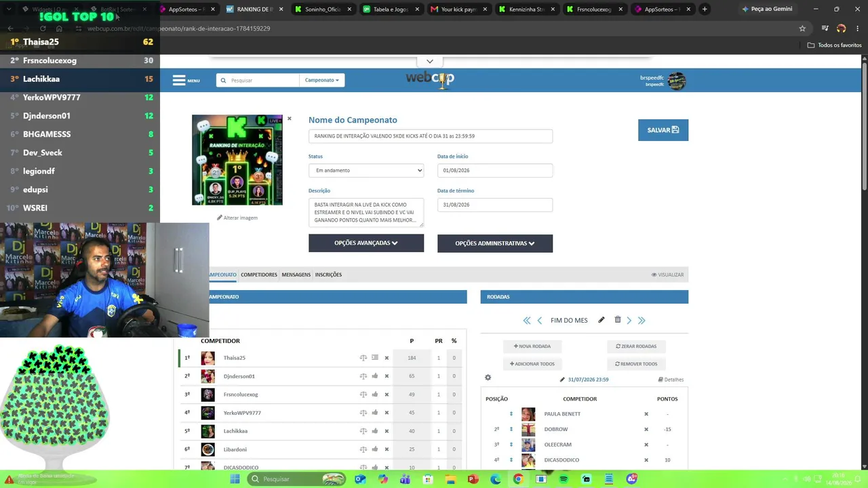Open Microsoft Edge from the taskbar

pyautogui.click(x=496, y=479)
